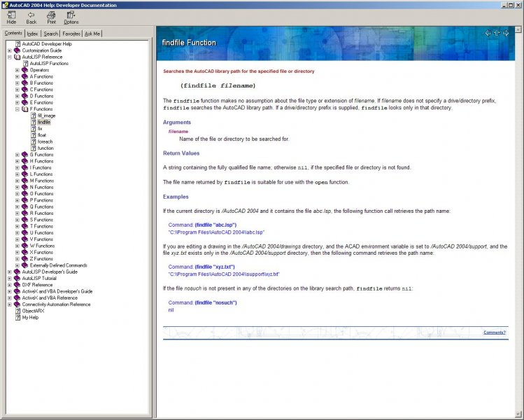
Task: Select the M Functions tree item
Action: click(42, 181)
